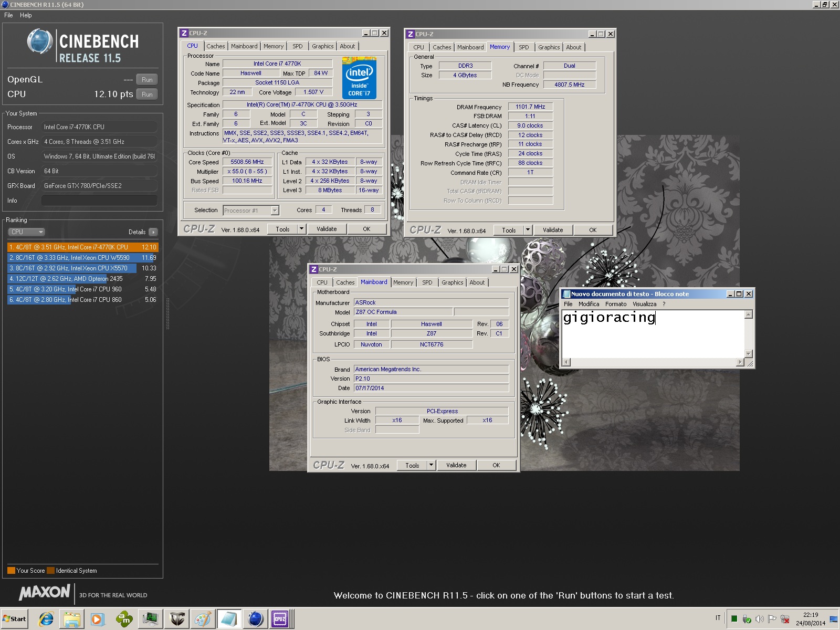This screenshot has height=630, width=840.
Task: Open Tools dropdown arrow in Memory window
Action: (x=528, y=230)
